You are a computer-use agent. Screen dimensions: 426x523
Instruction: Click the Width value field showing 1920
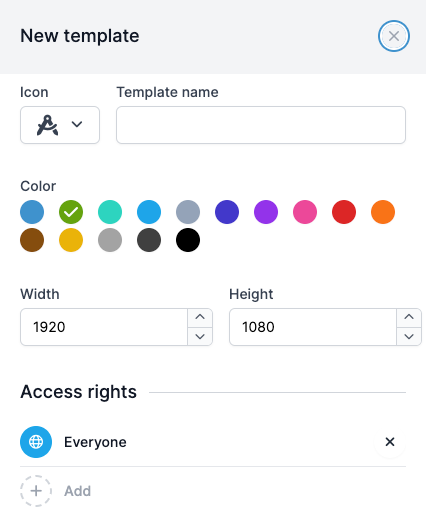104,327
